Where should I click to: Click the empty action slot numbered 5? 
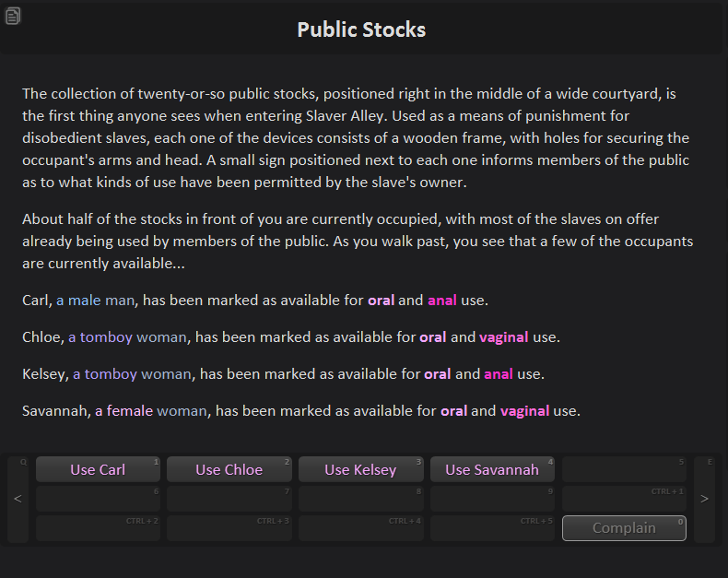[x=624, y=469]
